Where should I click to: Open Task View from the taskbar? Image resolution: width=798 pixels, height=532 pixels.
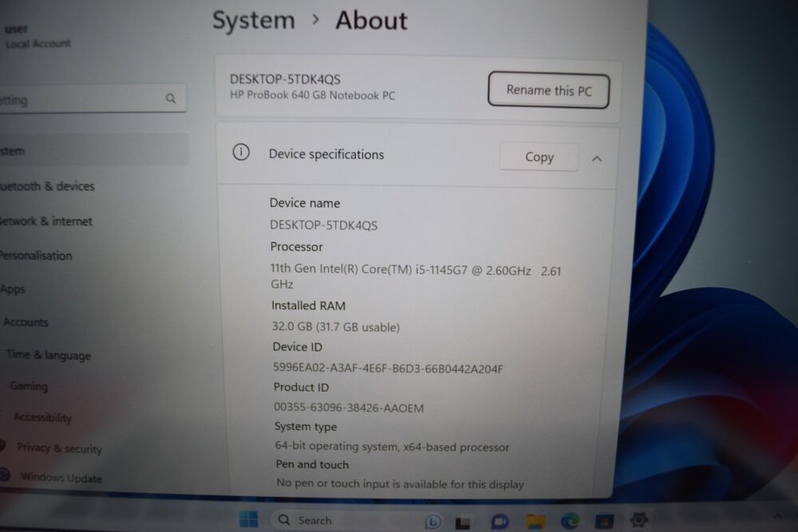[x=463, y=522]
